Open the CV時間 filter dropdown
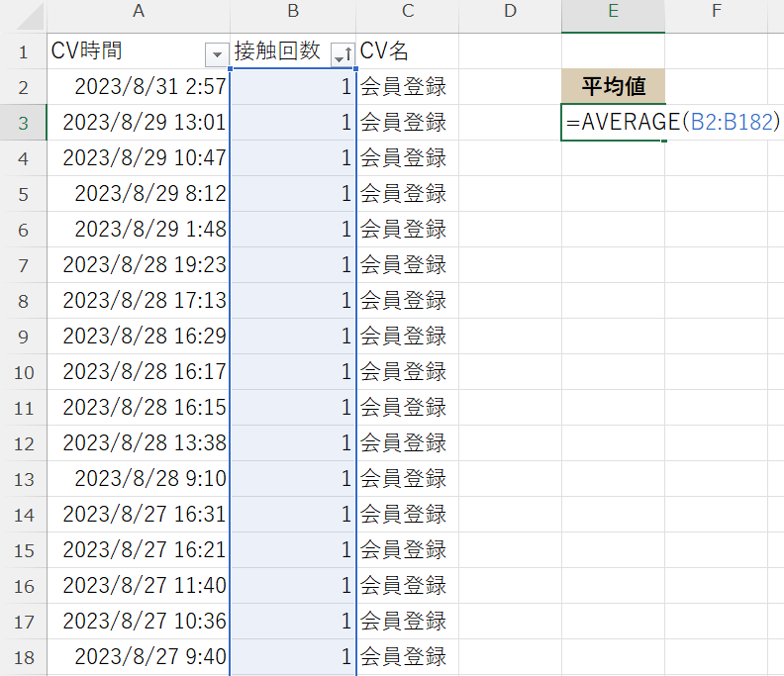Screen dimensions: 784x676 coord(217,54)
